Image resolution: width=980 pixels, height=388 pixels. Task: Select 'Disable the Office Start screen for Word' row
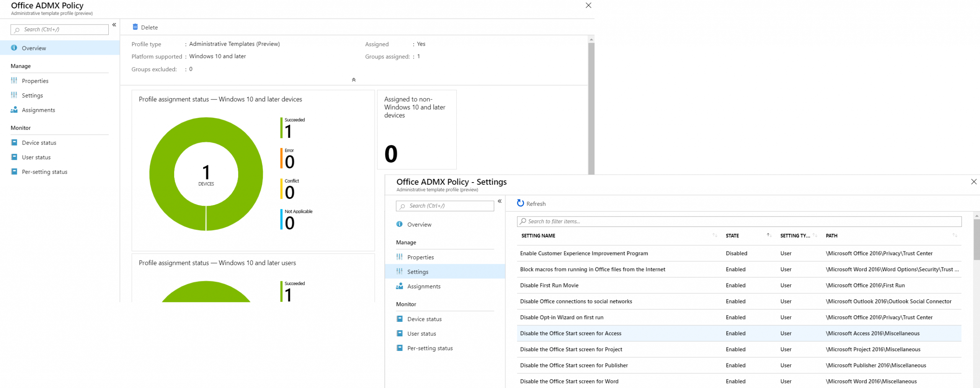point(739,381)
